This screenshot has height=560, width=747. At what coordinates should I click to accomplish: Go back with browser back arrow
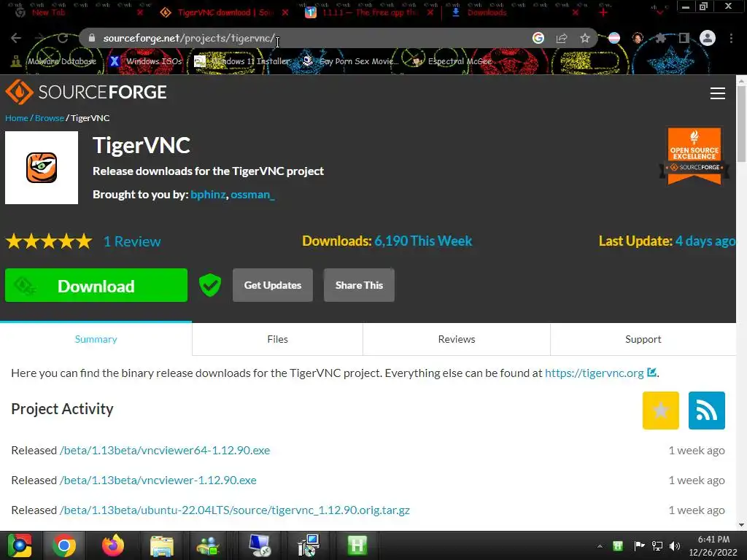16,38
